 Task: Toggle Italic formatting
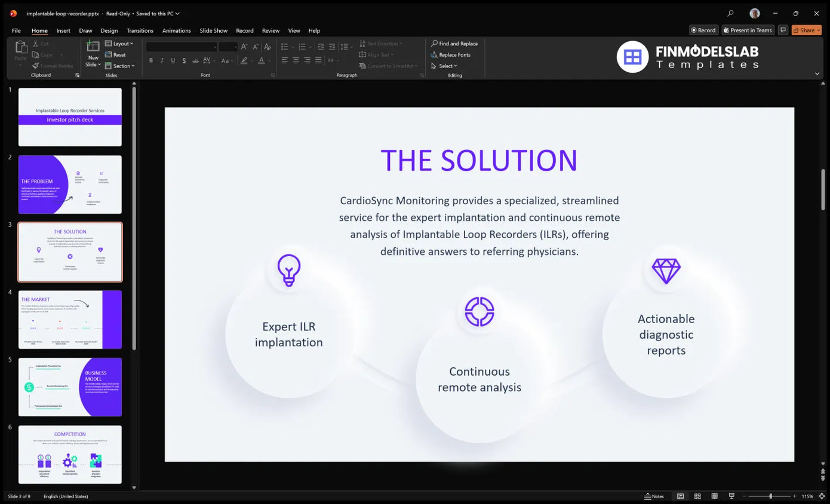pyautogui.click(x=162, y=60)
